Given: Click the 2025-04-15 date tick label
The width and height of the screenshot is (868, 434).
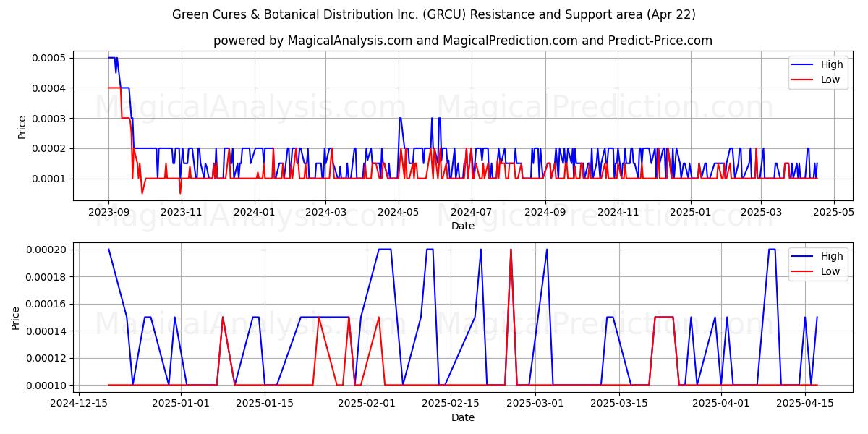Looking at the screenshot, I should point(804,404).
